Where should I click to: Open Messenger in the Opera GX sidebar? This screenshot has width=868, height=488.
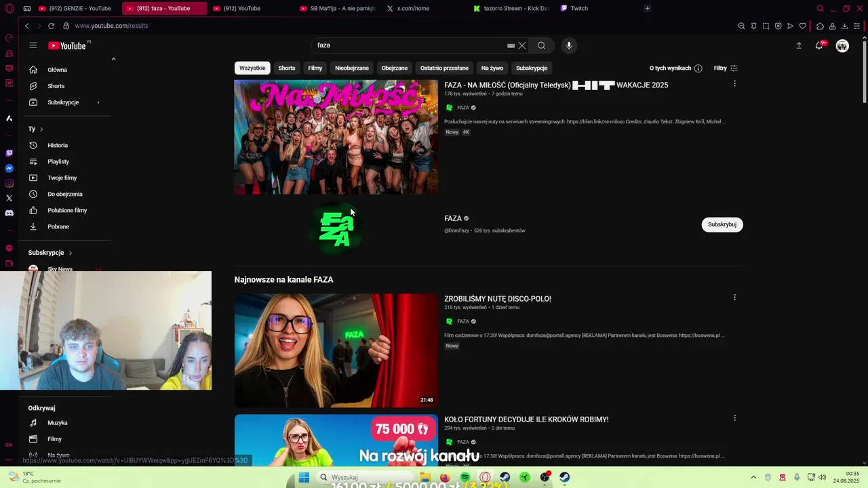click(9, 168)
